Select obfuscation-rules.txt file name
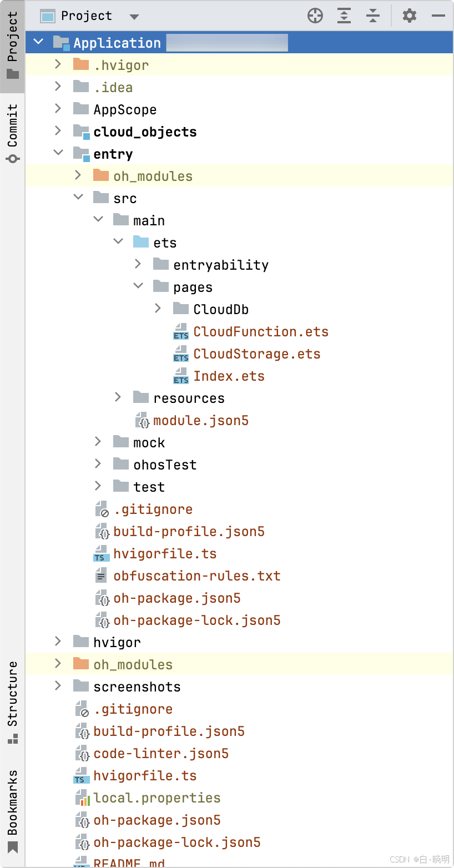454x868 pixels. [197, 576]
